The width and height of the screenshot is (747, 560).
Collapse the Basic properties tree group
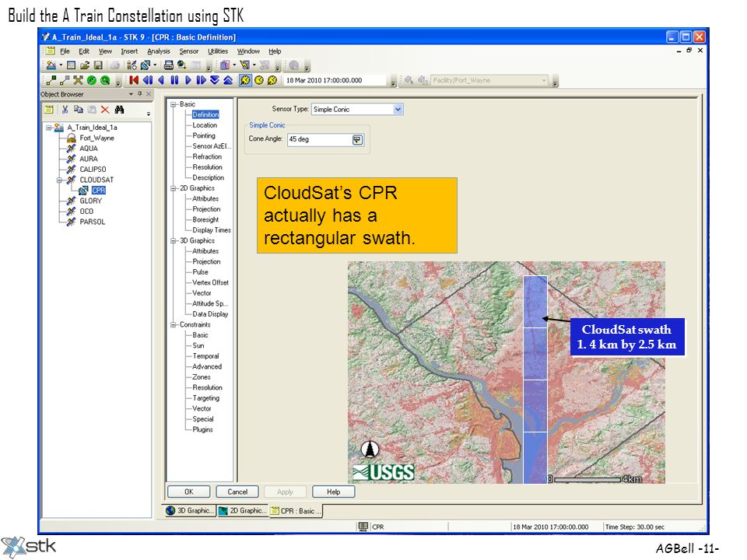[x=174, y=104]
